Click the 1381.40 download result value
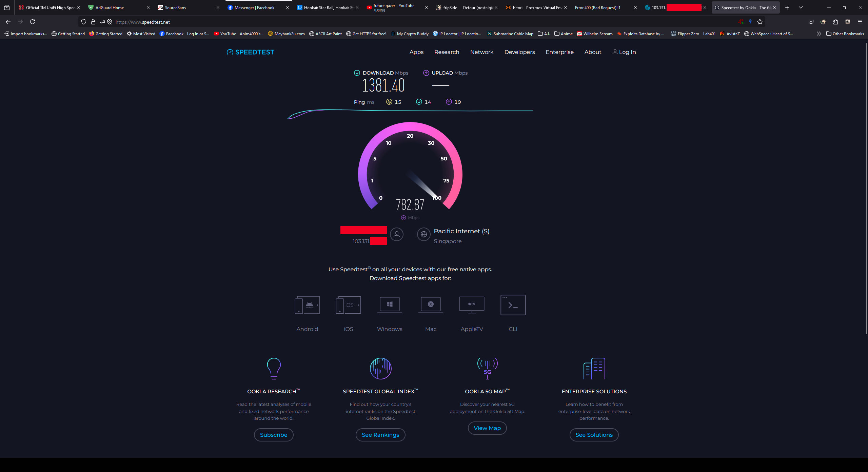The image size is (868, 472). 383,85
